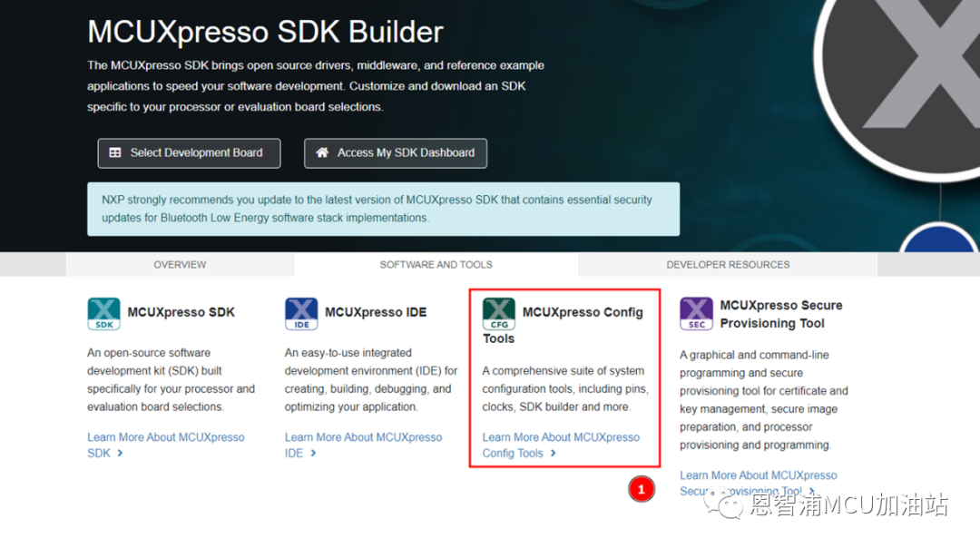Click the home icon on SDK Dashboard button
The width and height of the screenshot is (980, 548).
point(322,152)
